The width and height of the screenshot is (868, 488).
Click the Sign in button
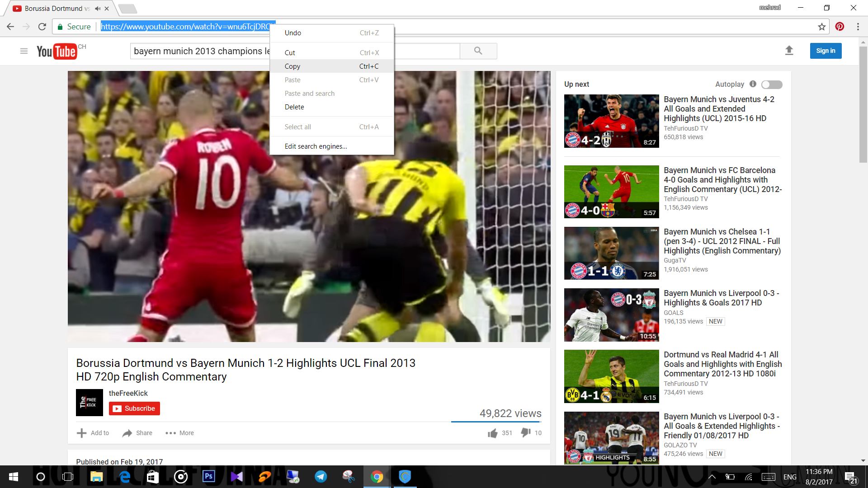[x=826, y=51]
